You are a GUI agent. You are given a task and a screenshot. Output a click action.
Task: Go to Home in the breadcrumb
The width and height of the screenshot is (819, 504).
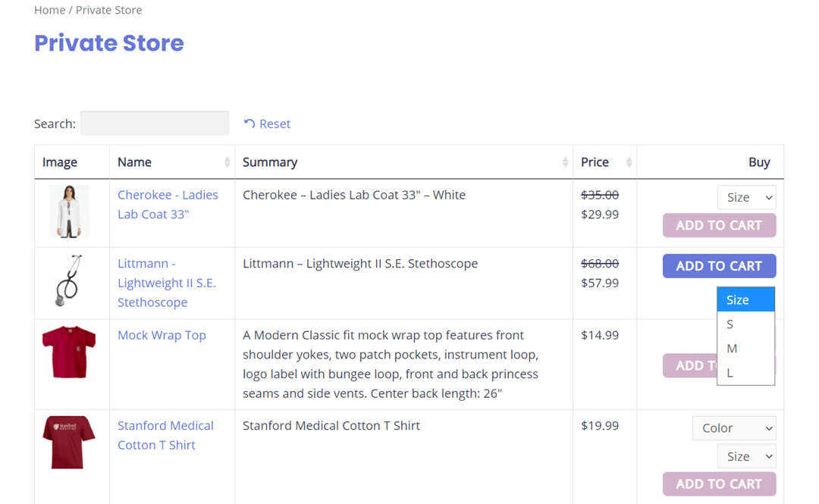49,10
